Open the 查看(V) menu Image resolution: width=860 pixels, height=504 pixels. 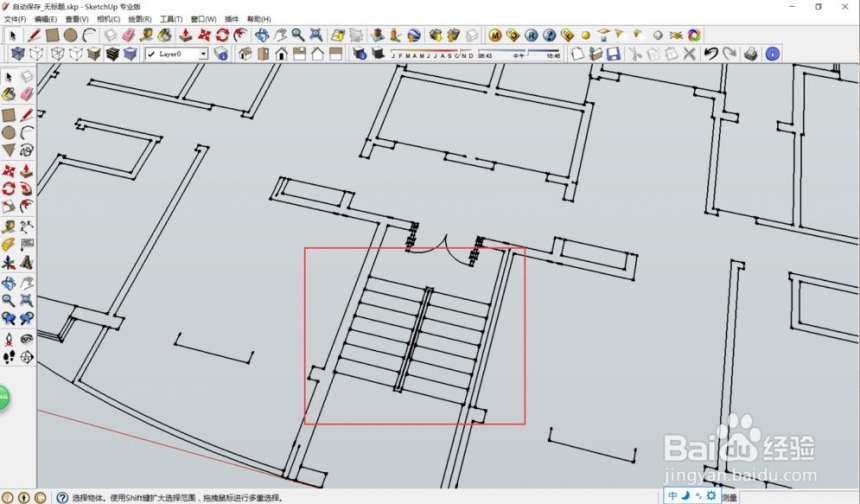[x=77, y=19]
